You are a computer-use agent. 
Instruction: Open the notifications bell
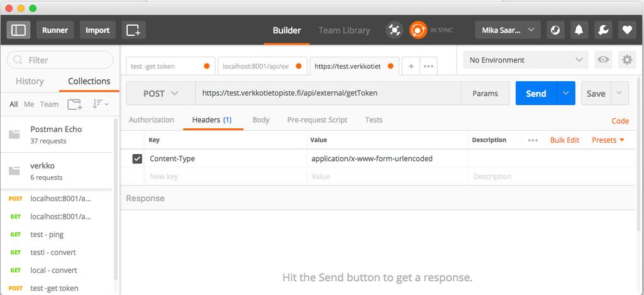coord(579,30)
